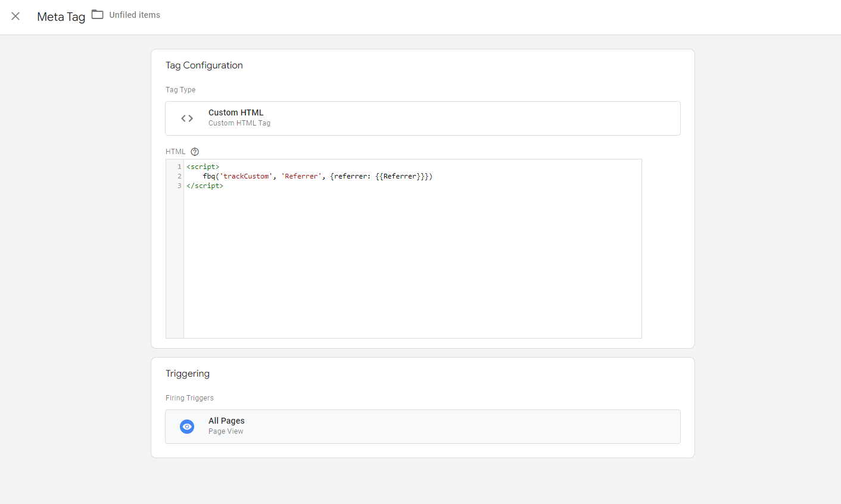841x504 pixels.
Task: Click the Custom HTML code brackets icon
Action: tap(187, 118)
